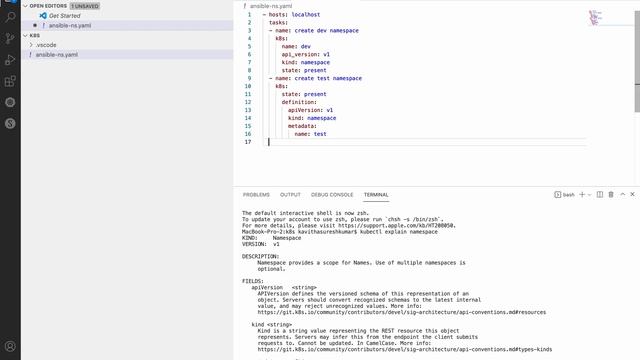Open Get Started in open editors
The width and height of the screenshot is (640, 360).
[64, 16]
